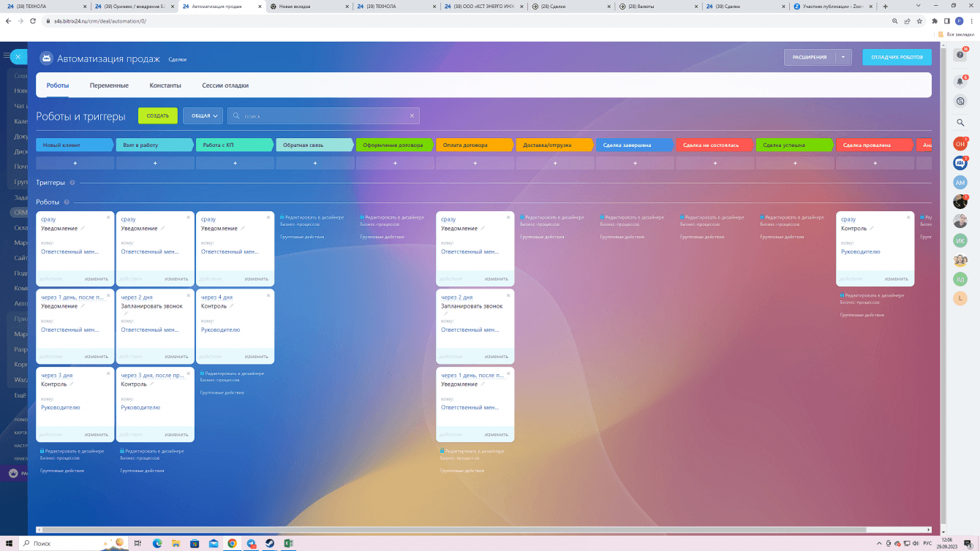Close the side panel with the X button
The width and height of the screenshot is (980, 551).
point(18,56)
